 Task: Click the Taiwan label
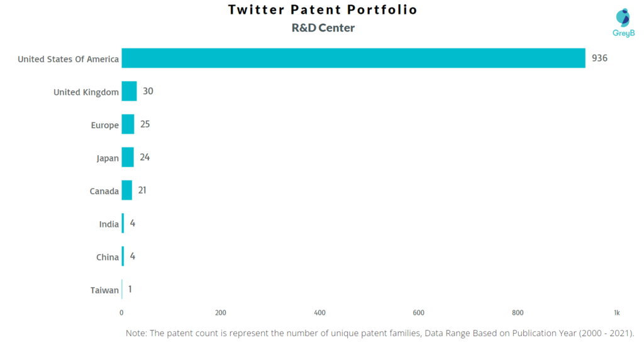(x=104, y=290)
